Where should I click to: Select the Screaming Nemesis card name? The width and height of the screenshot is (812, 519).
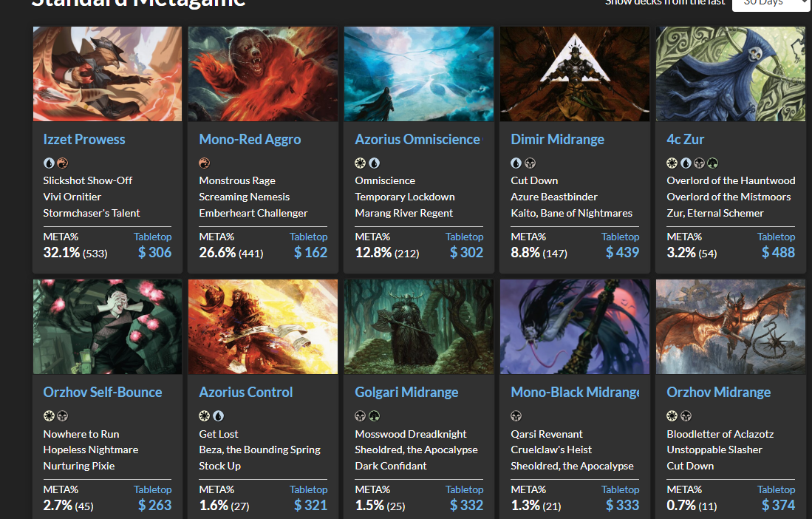pos(245,197)
